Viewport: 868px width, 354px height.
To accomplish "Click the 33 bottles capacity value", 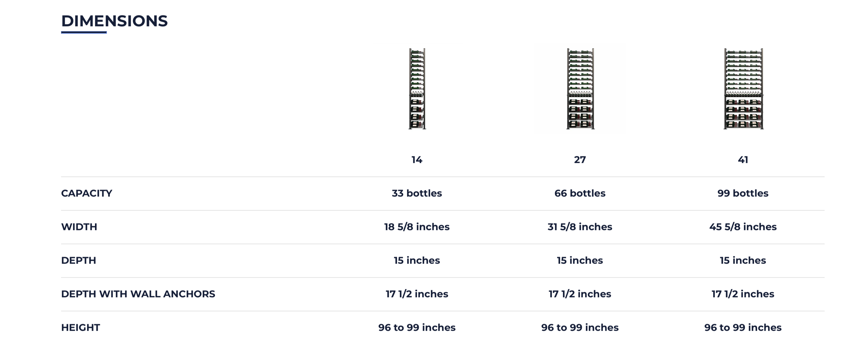I will 417,193.
